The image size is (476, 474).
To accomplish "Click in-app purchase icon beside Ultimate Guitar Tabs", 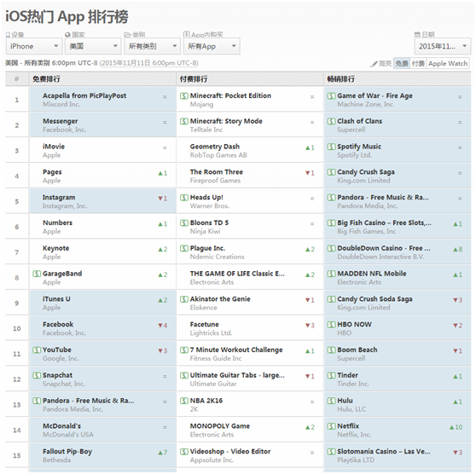I will coord(184,375).
